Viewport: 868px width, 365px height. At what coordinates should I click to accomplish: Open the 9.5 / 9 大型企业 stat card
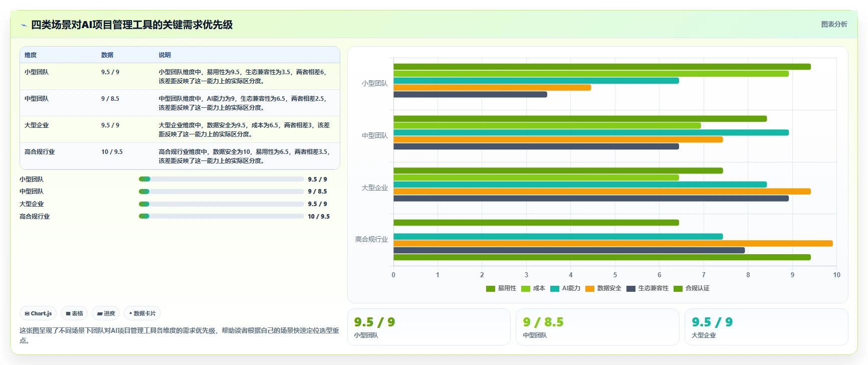[766, 327]
